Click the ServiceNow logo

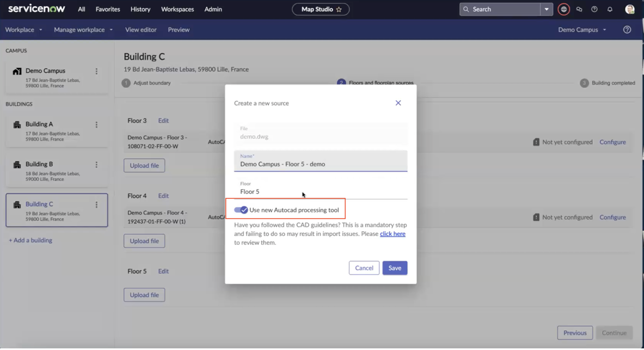coord(36,9)
